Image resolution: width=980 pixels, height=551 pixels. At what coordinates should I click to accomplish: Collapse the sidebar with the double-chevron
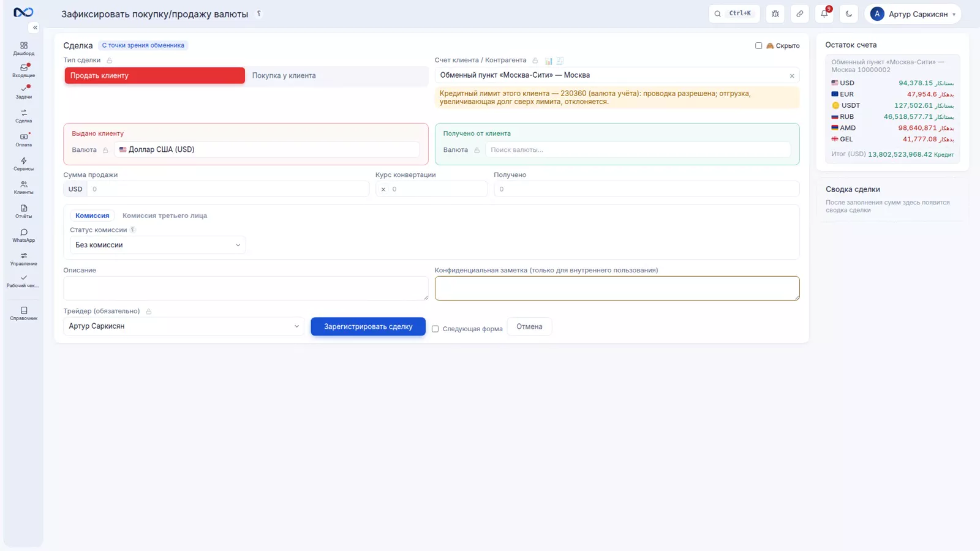35,28
